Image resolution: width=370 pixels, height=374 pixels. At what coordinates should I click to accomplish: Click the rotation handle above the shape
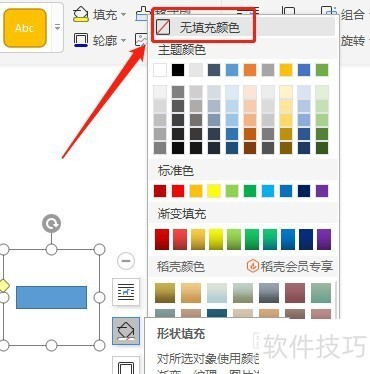tap(51, 223)
